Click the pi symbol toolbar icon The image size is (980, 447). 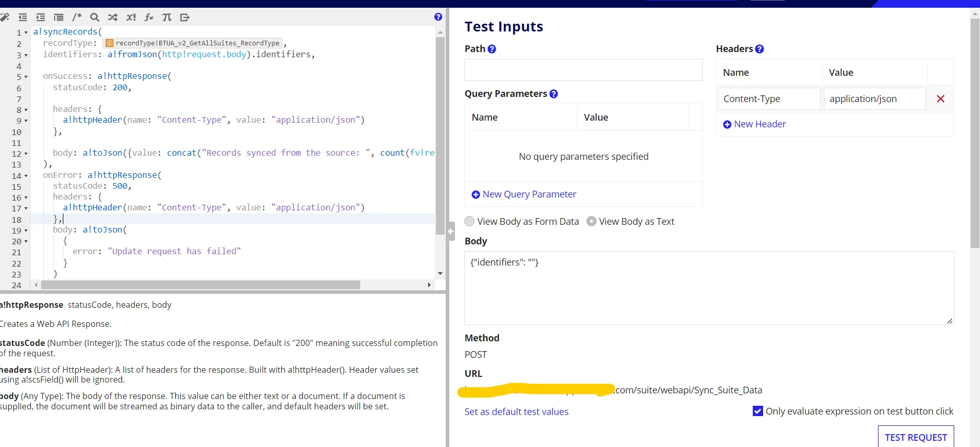(x=167, y=18)
